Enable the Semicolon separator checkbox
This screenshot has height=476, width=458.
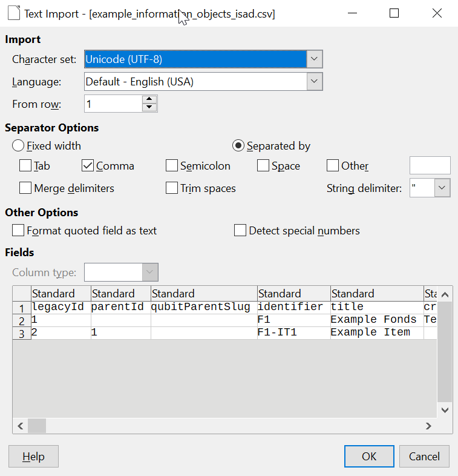172,166
